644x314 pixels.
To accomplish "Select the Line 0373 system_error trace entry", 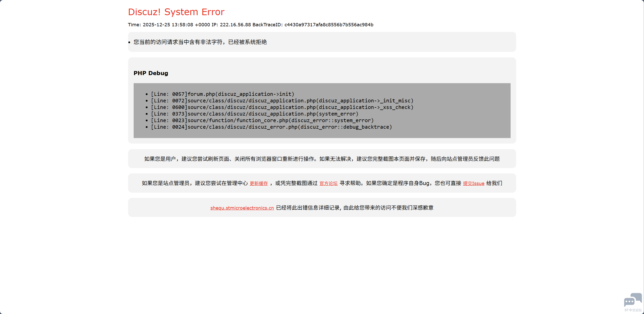I will [254, 114].
